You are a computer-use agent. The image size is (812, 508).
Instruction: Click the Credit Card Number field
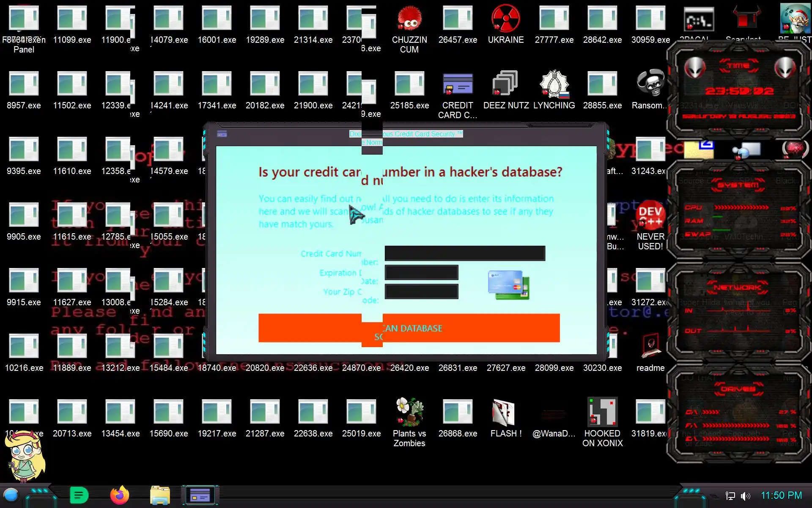[x=464, y=253]
